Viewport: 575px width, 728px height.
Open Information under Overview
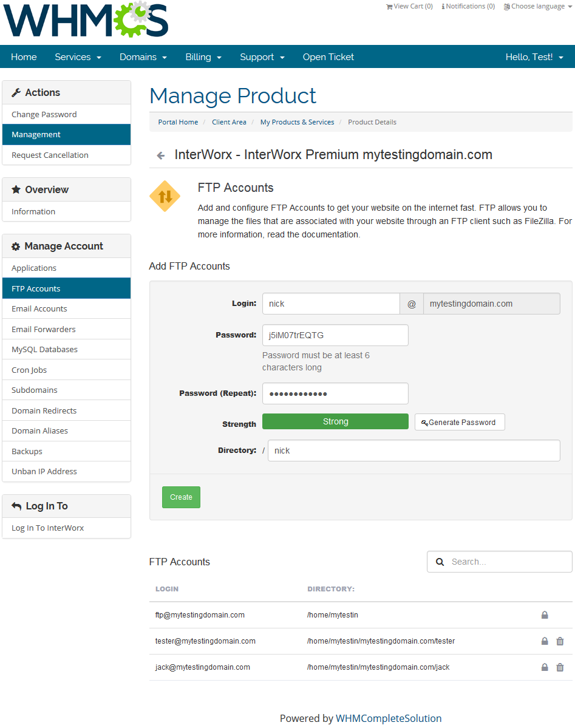(x=66, y=211)
